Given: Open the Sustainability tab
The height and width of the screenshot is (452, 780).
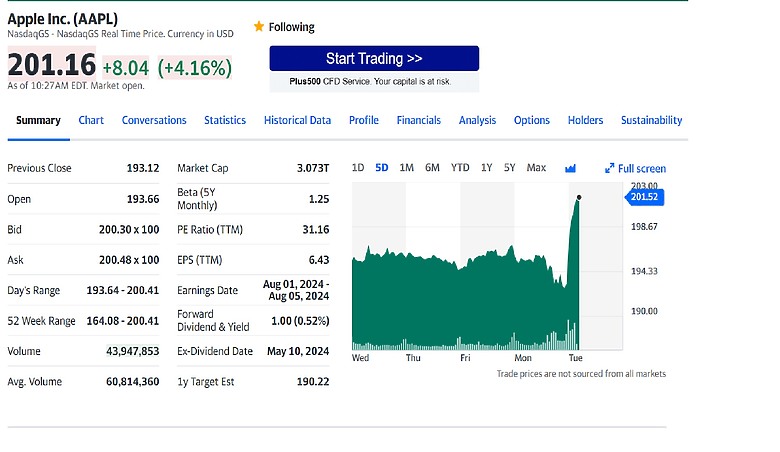Looking at the screenshot, I should [x=652, y=120].
